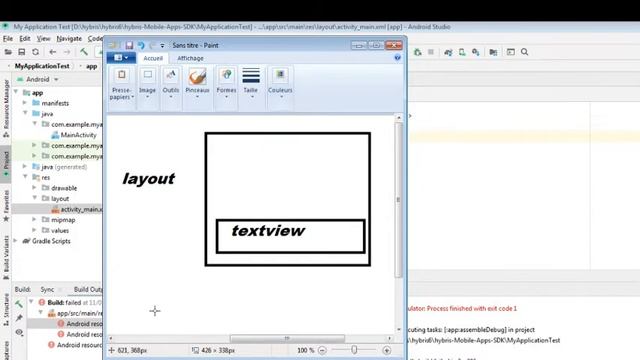Click the Paint horizontal scrollbar thumb

pos(287,338)
